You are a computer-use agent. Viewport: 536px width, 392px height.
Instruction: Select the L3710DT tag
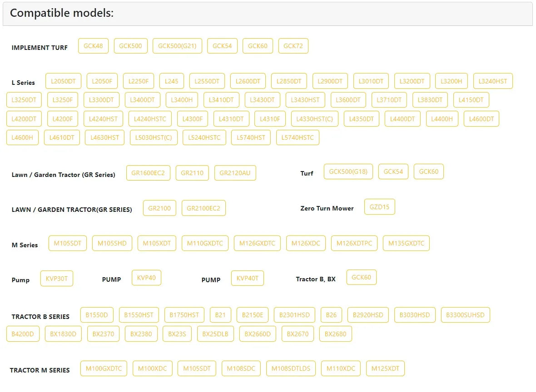click(x=389, y=100)
